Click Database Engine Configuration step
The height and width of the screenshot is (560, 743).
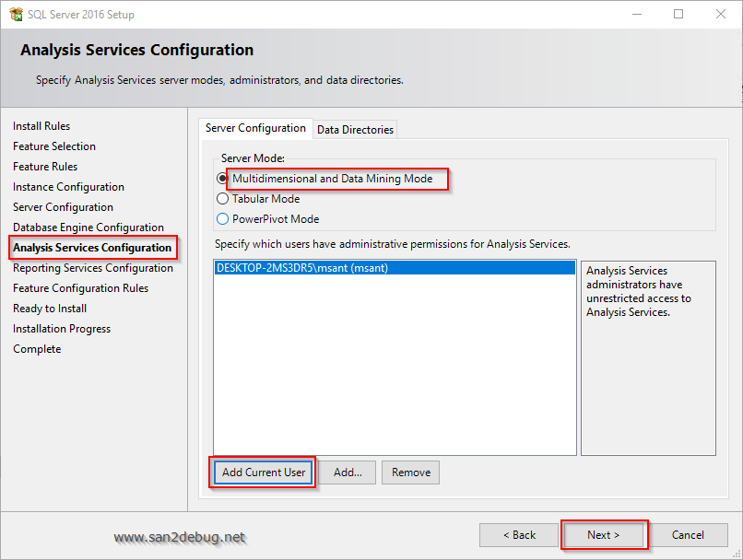[88, 227]
